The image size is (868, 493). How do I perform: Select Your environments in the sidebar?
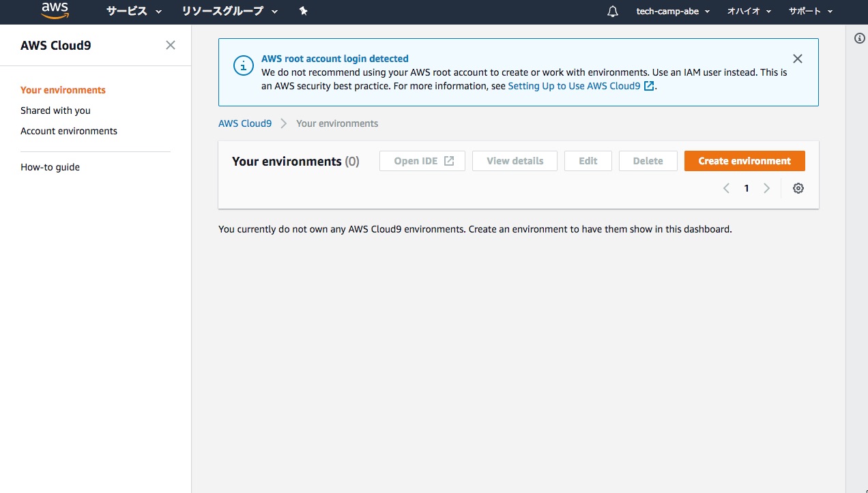coord(63,90)
